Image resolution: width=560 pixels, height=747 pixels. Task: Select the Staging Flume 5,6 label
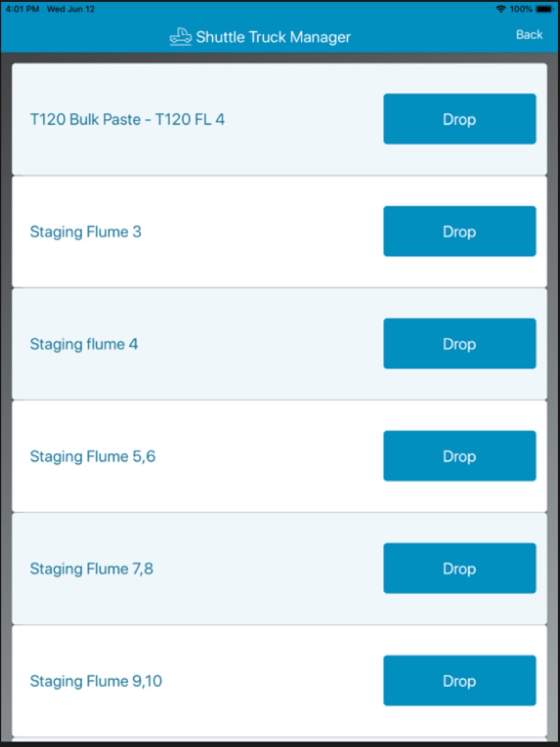[x=93, y=456]
